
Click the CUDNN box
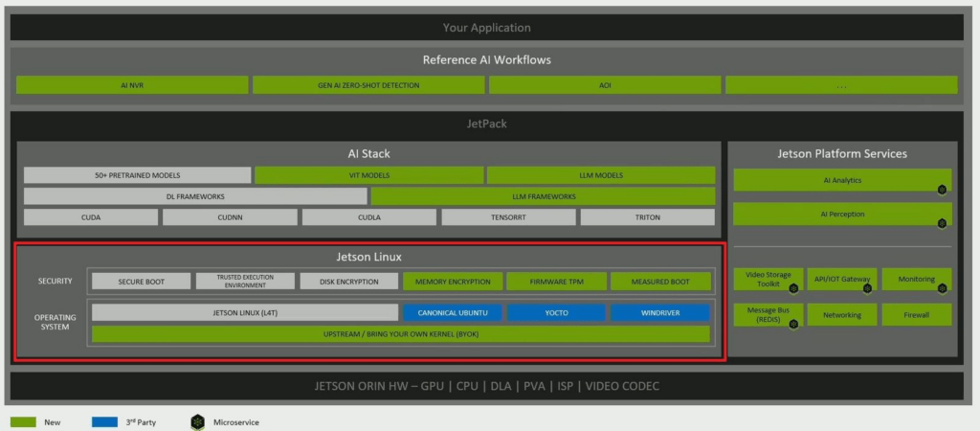click(x=230, y=217)
